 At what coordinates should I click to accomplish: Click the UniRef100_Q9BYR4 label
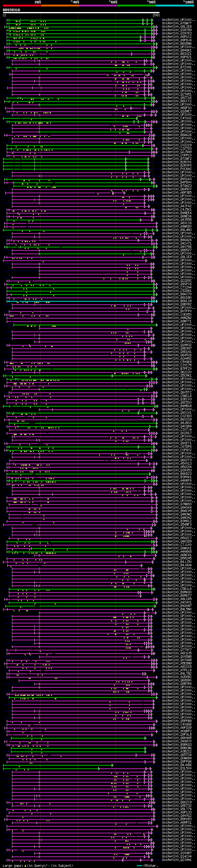[177, 684]
